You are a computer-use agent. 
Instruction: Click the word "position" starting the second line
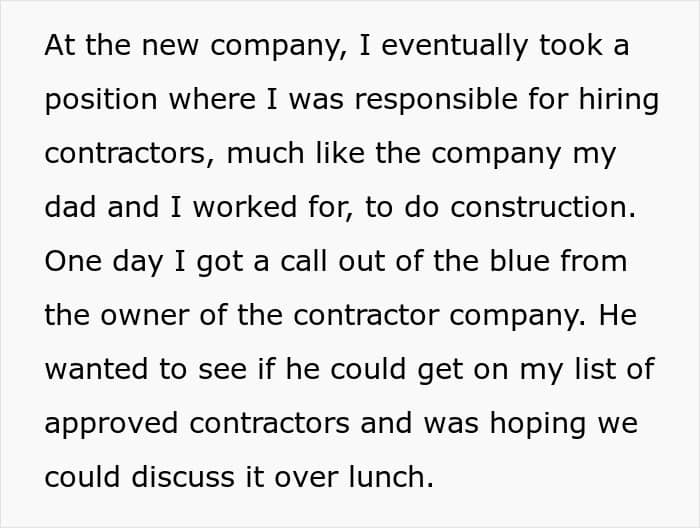point(101,101)
